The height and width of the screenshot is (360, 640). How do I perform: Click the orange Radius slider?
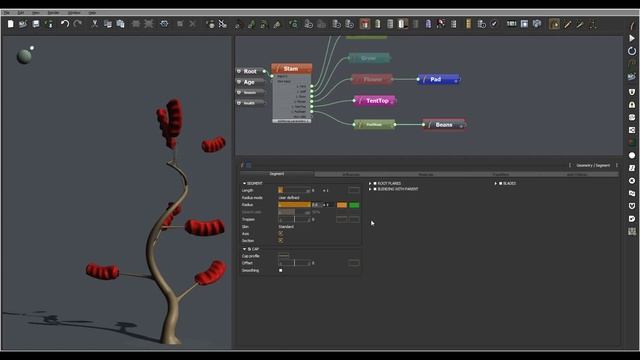tap(294, 204)
